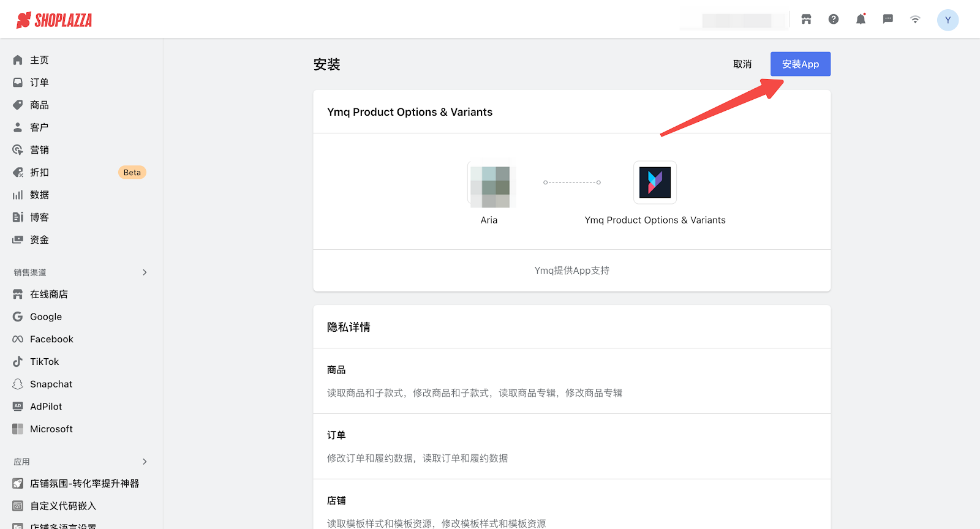This screenshot has height=529, width=980.
Task: Select the Snapchat channel icon
Action: [18, 384]
